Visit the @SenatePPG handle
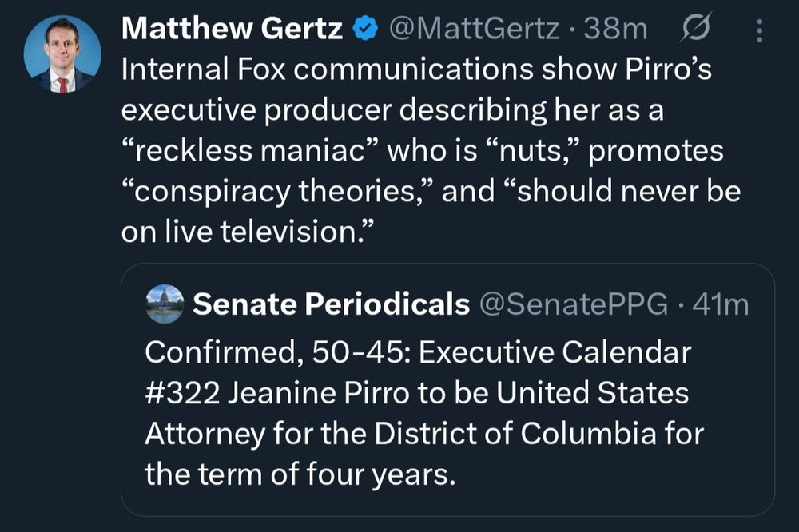The height and width of the screenshot is (532, 799). 574,304
